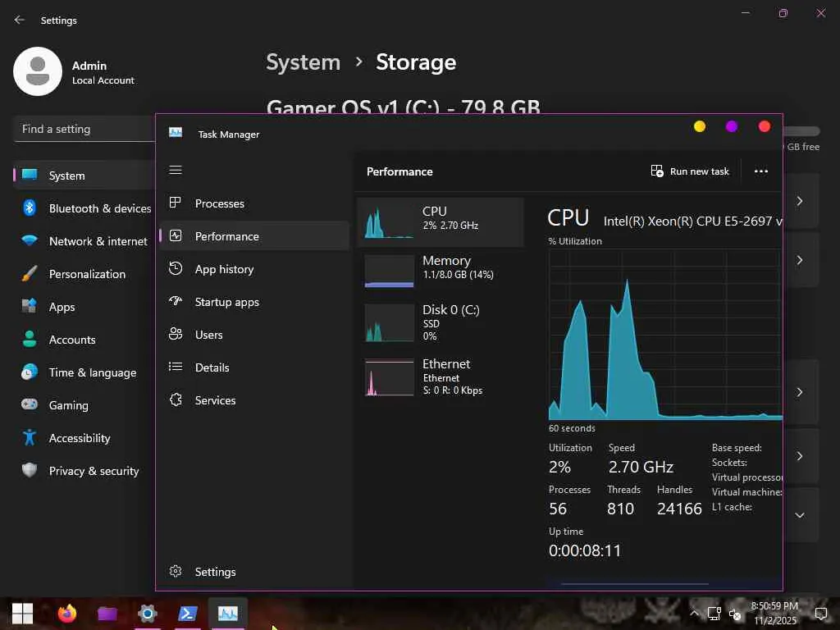The width and height of the screenshot is (840, 630).
Task: Toggle Task Manager hamburger navigation menu
Action: coord(176,171)
